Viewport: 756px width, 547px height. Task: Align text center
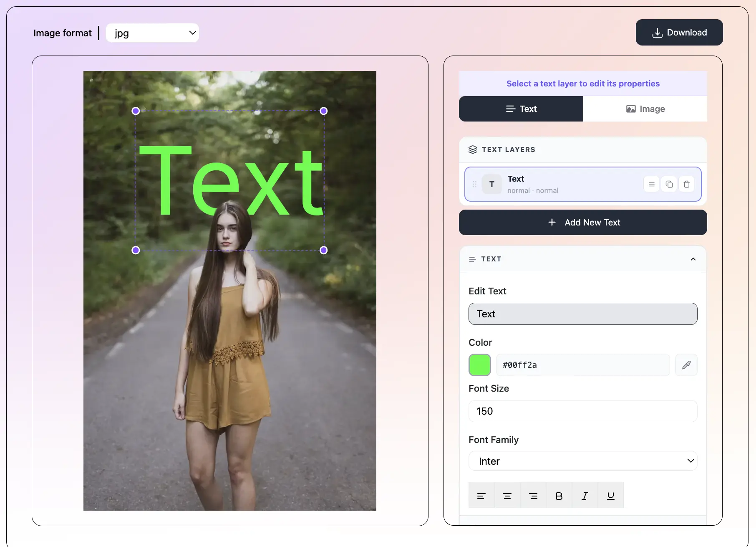coord(507,496)
